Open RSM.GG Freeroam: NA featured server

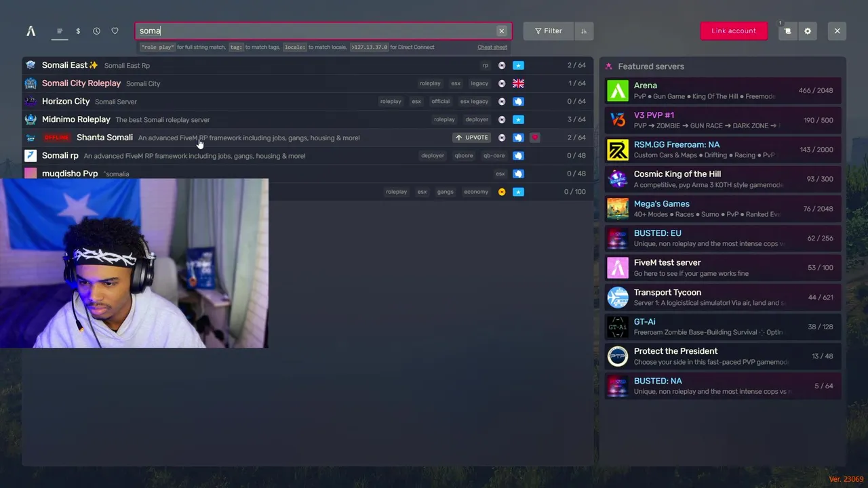723,150
